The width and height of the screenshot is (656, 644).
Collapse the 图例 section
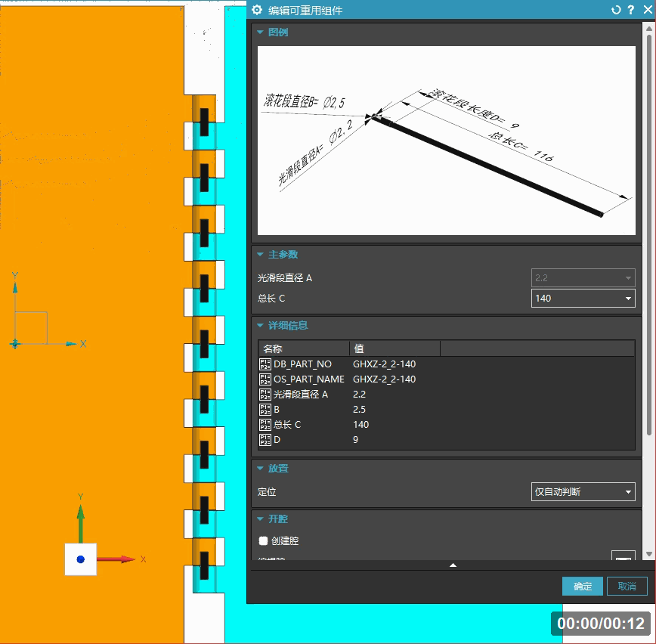[260, 33]
